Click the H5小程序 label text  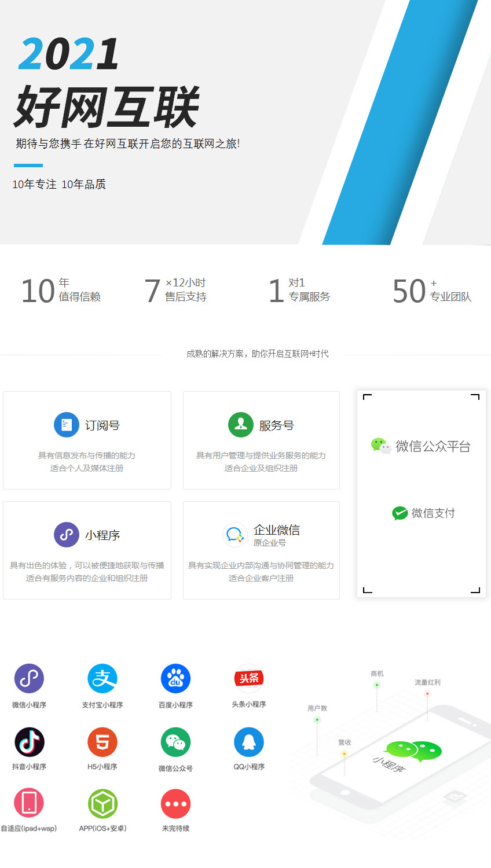(102, 767)
